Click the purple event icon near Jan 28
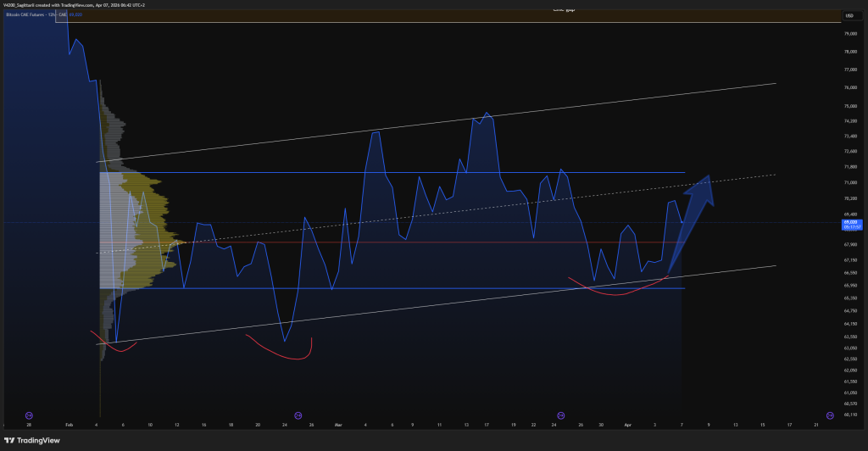The height and width of the screenshot is (451, 868). (x=29, y=415)
